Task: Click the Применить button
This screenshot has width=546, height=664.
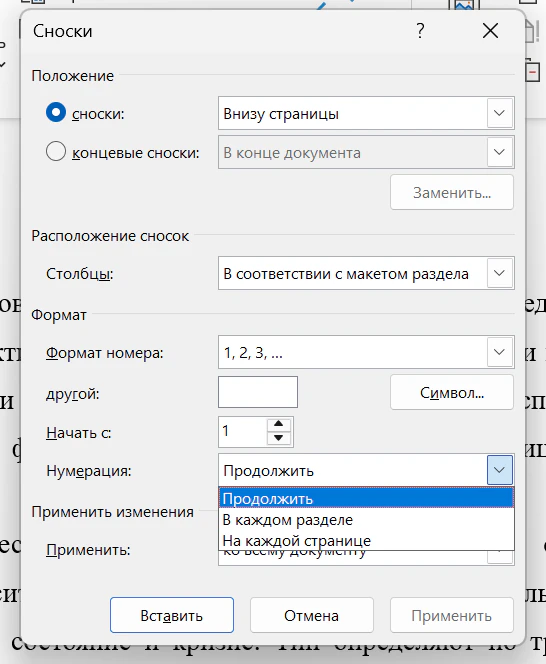Action: tap(452, 615)
